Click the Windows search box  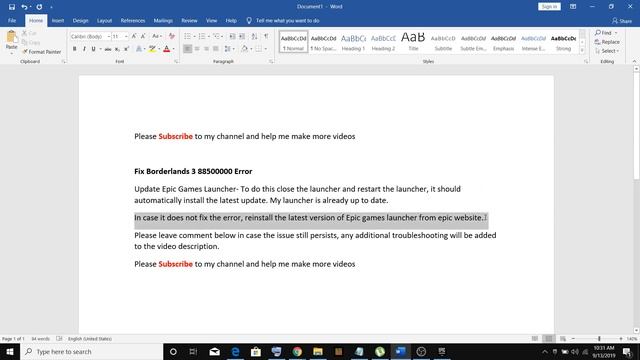pyautogui.click(x=91, y=351)
